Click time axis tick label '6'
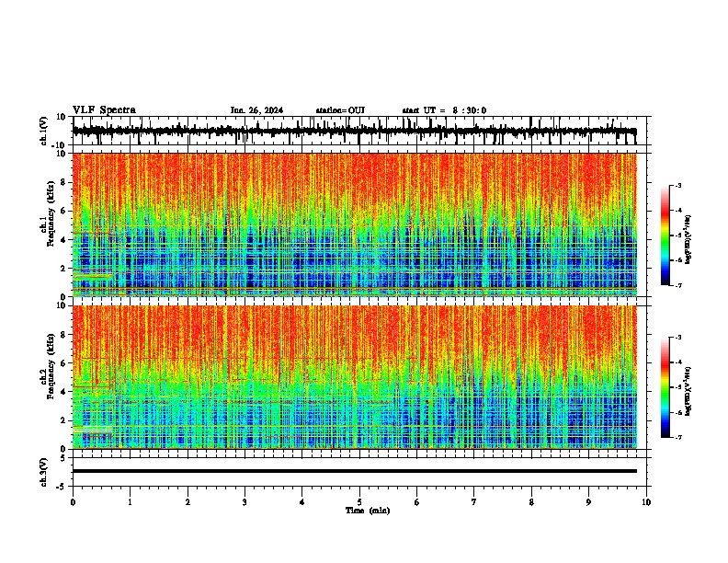 pyautogui.click(x=417, y=502)
